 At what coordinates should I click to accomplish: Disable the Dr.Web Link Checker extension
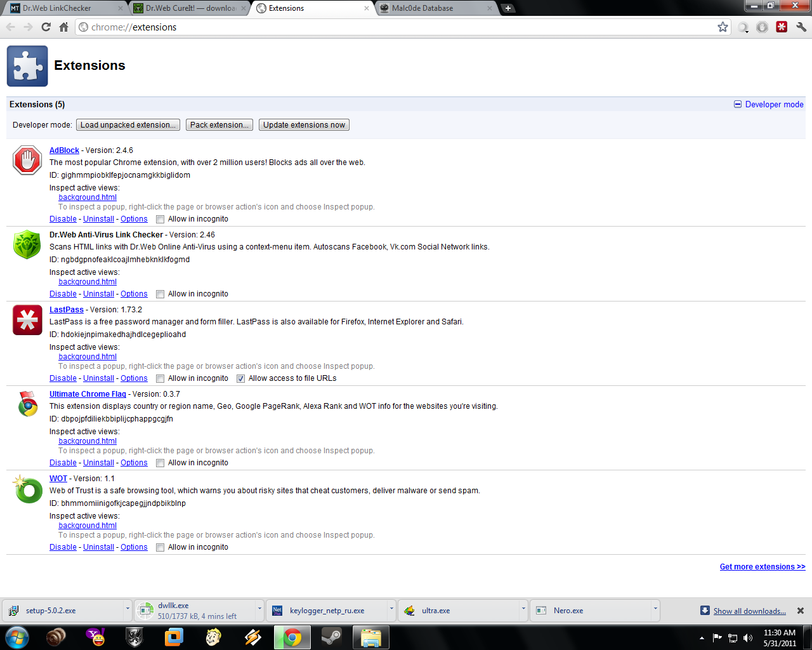pos(63,294)
